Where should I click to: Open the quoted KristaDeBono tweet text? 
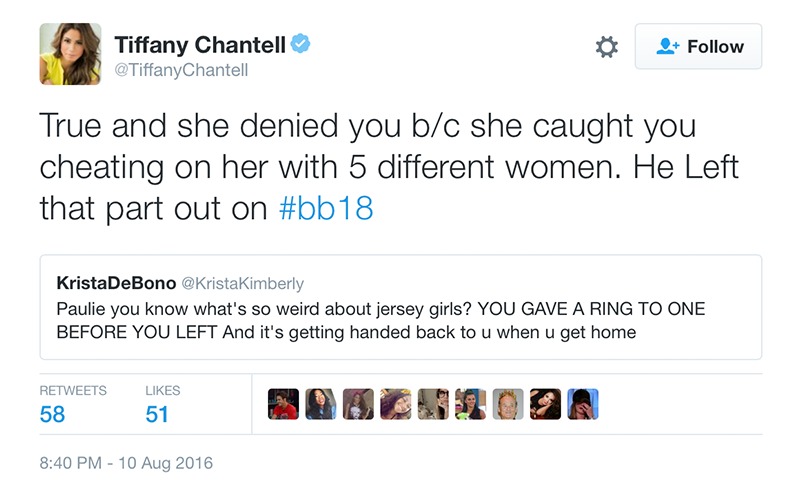[x=380, y=320]
